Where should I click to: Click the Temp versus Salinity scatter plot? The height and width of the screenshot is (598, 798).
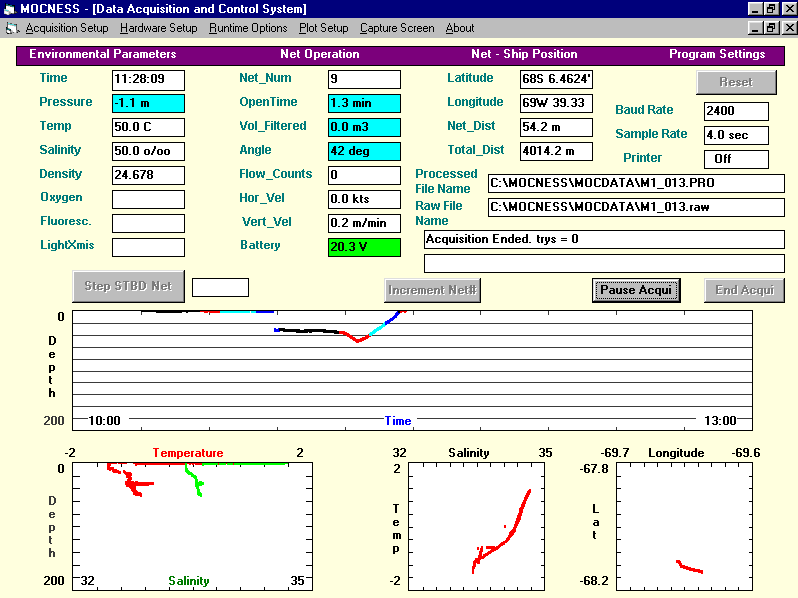coord(476,526)
